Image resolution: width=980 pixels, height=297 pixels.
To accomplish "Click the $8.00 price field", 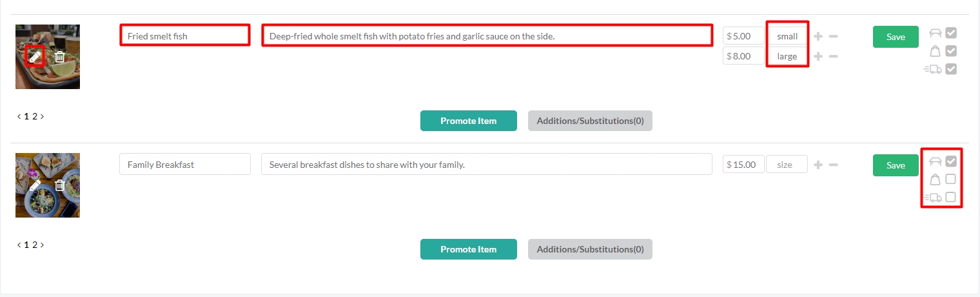I will 743,56.
